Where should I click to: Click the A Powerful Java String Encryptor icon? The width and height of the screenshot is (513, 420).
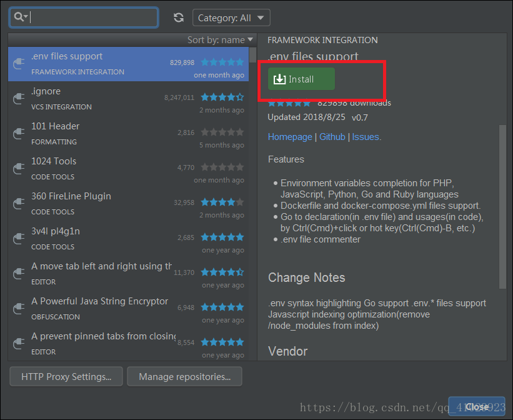(19, 308)
